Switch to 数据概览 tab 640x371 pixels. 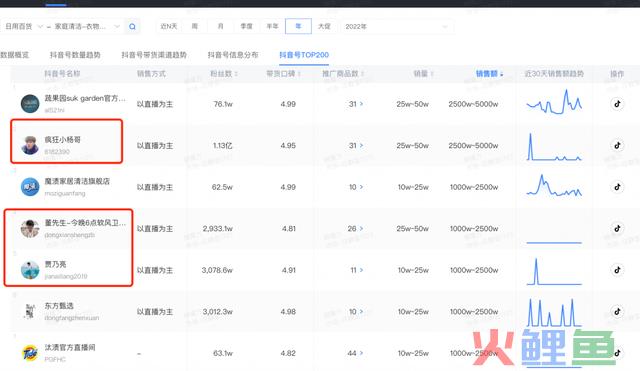click(14, 55)
